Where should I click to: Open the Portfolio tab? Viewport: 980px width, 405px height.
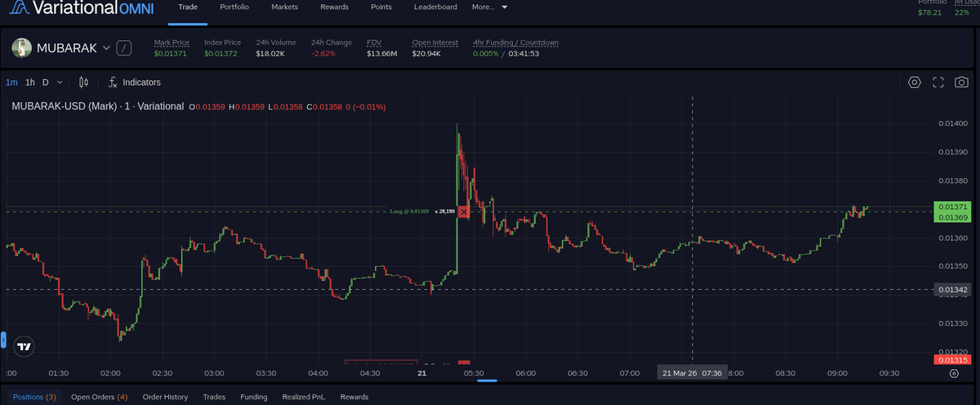(234, 7)
